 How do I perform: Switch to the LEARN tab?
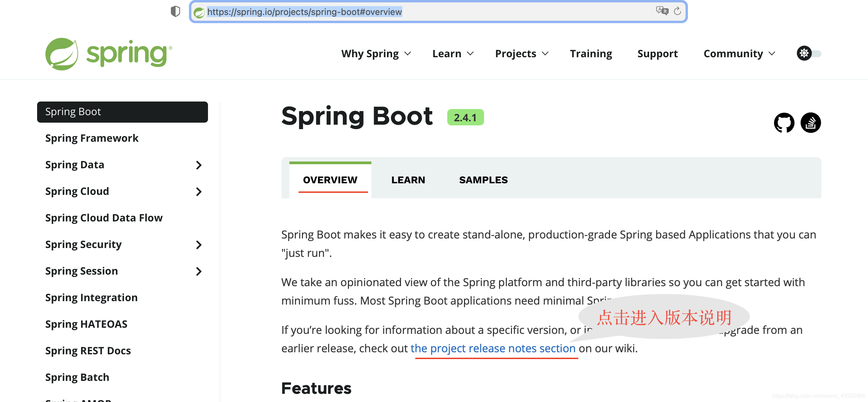408,180
